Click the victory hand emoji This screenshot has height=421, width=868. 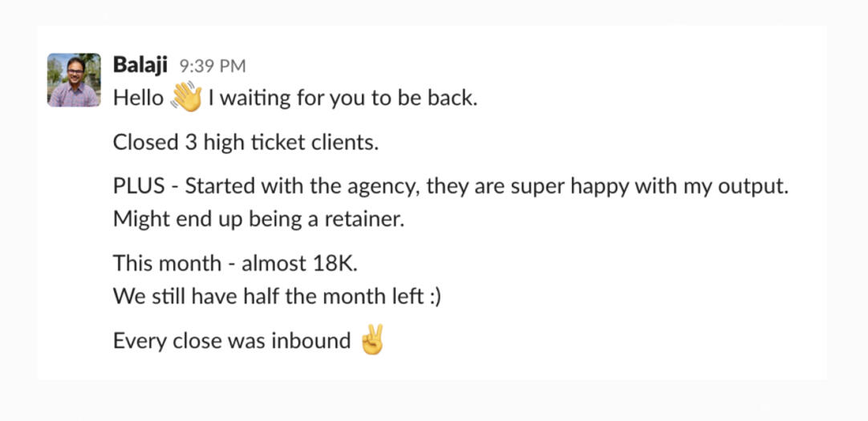372,341
